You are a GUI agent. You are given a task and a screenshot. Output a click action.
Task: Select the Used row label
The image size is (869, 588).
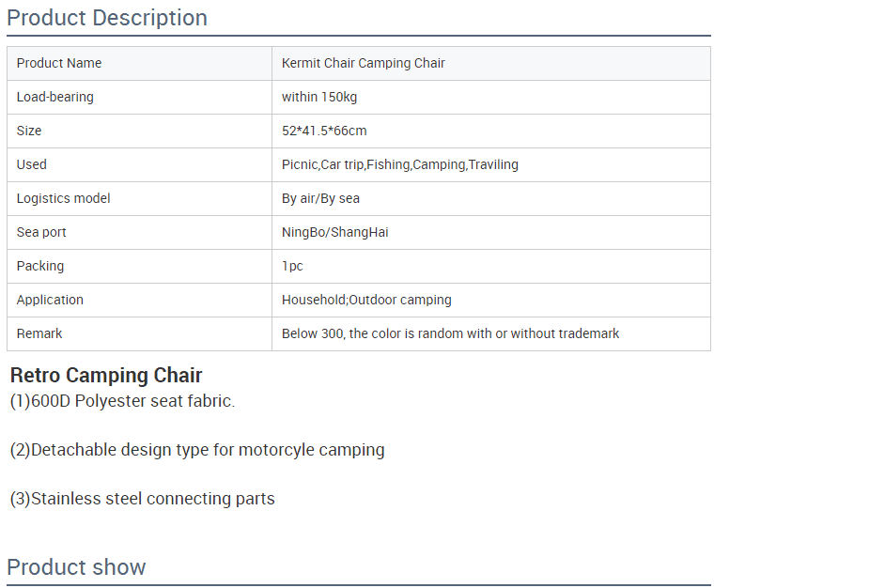point(32,164)
